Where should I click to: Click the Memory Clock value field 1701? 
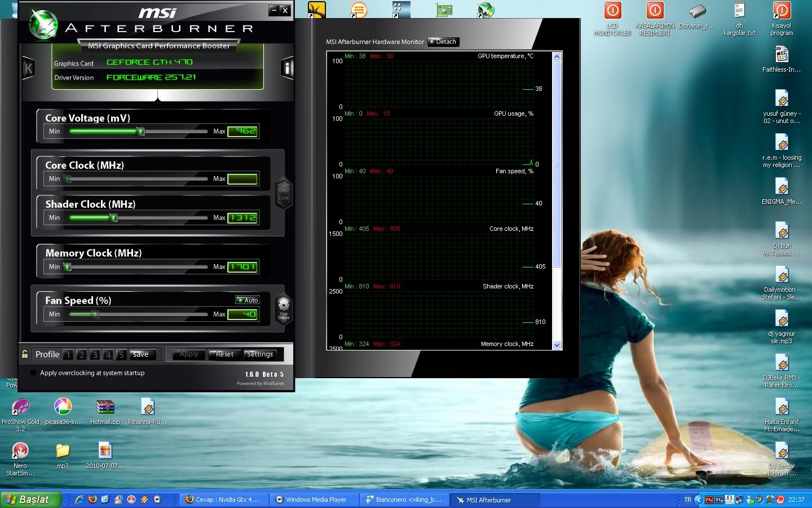click(x=242, y=267)
